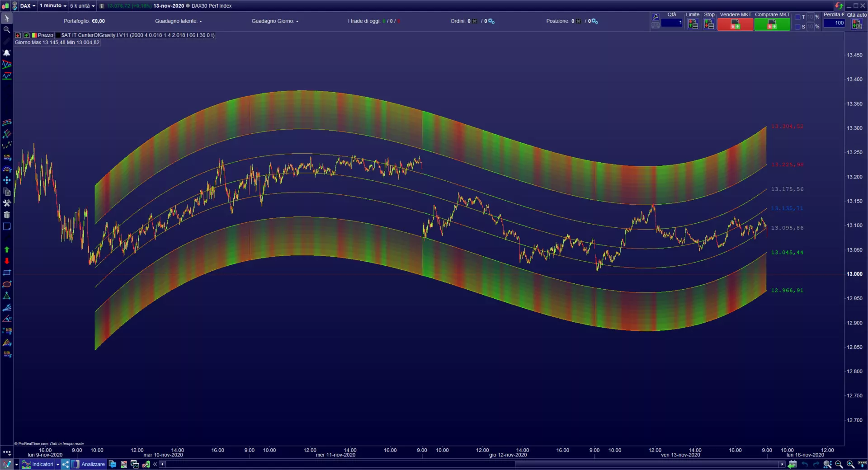Viewport: 868px width, 470px height.
Task: Toggle the T target percent checkbox
Action: (797, 17)
